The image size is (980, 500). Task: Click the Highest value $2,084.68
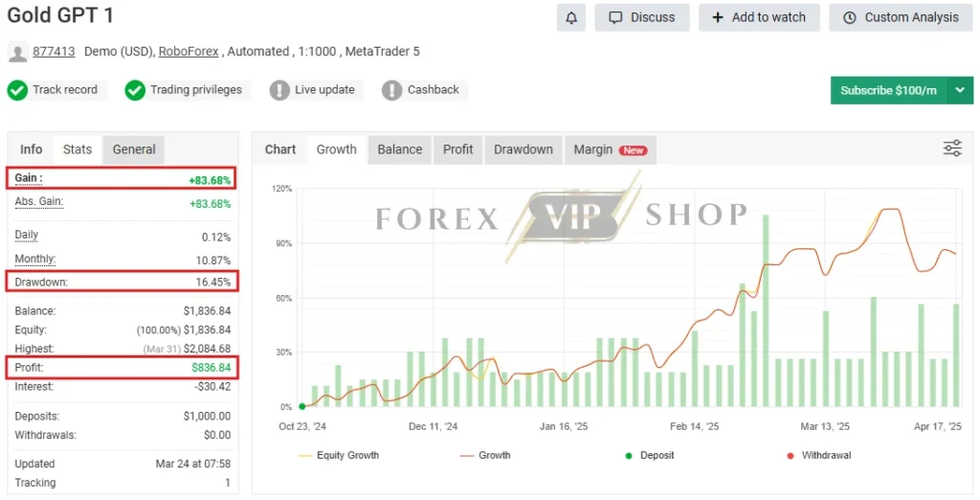coord(207,349)
